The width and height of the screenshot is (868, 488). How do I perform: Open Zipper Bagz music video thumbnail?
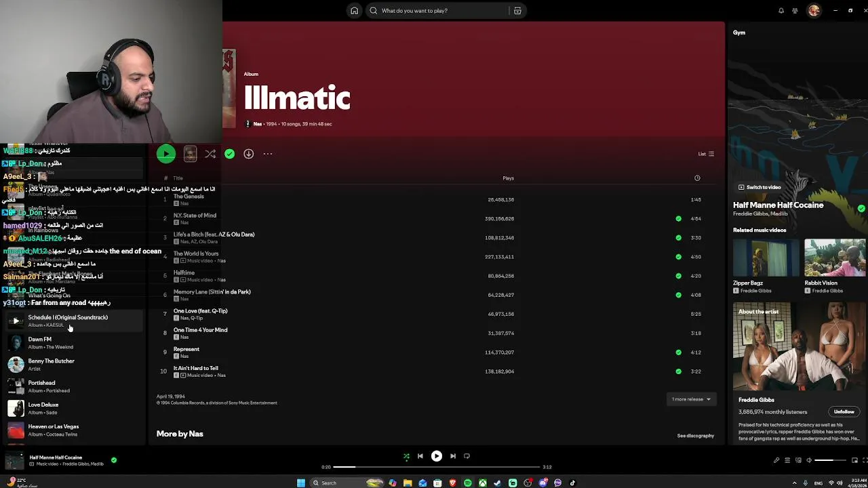pos(765,258)
